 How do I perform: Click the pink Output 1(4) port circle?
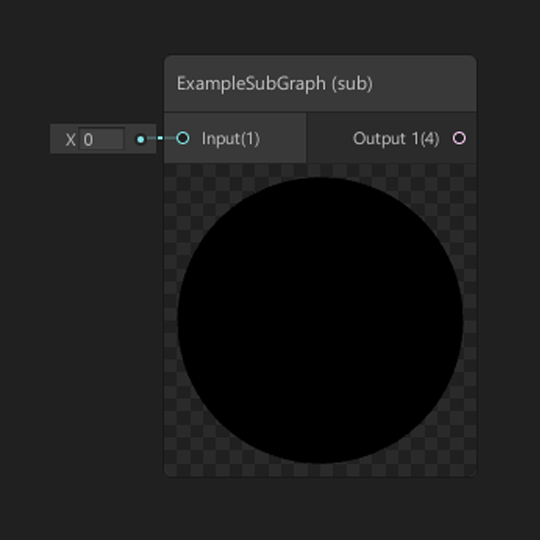459,138
